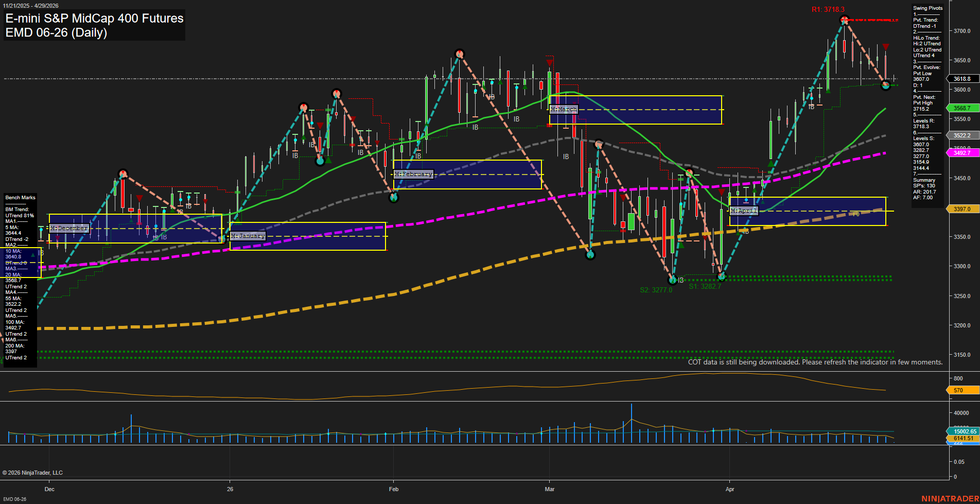The image size is (980, 504).
Task: Click the gray 3522.2 price marker on axis
Action: 962,135
